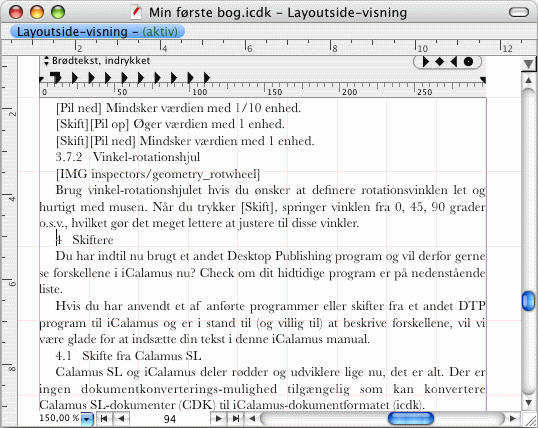
Task: Go to the previous page
Action: pos(120,418)
